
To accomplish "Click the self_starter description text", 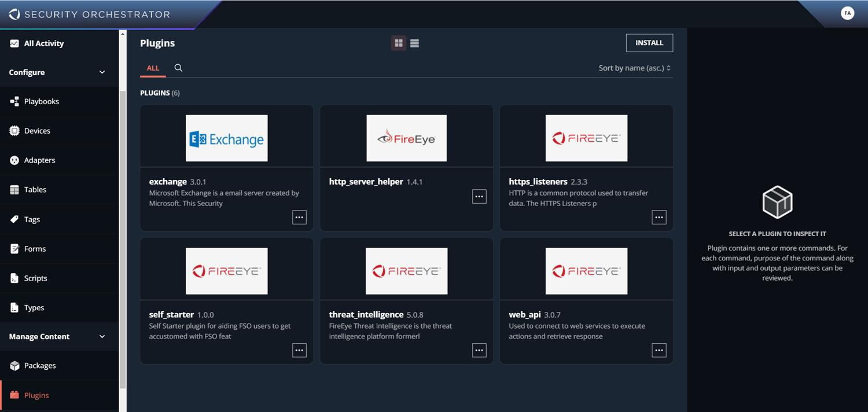I will click(220, 331).
